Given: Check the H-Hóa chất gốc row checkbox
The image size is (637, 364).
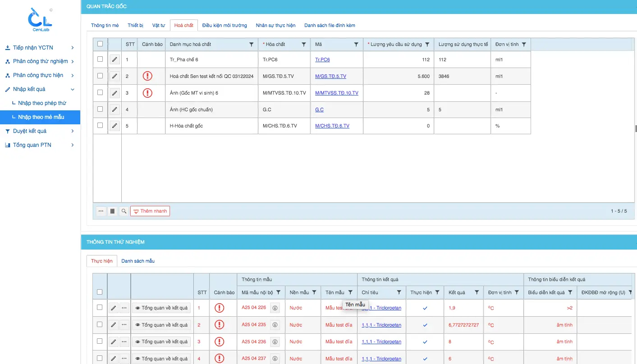Looking at the screenshot, I should click(100, 125).
